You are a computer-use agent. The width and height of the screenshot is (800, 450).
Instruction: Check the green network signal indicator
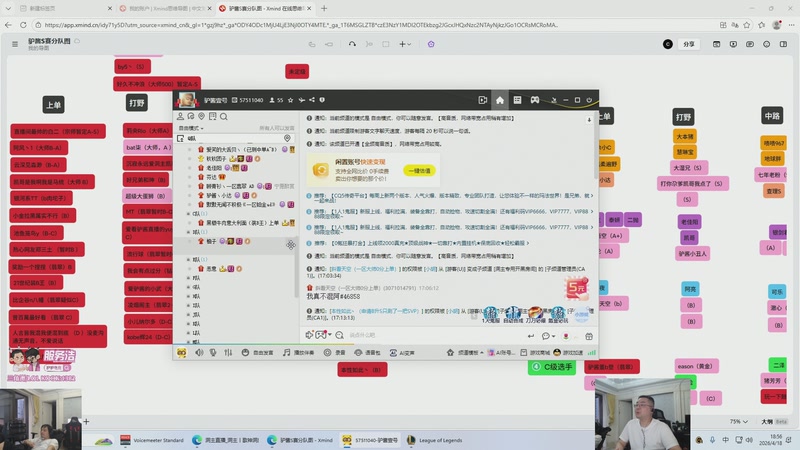[592, 353]
